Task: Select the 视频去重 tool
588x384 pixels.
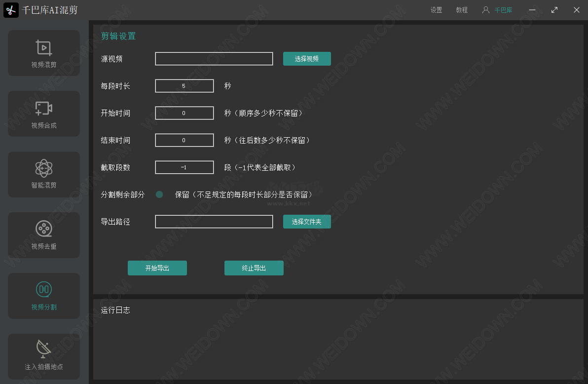Action: (43, 235)
